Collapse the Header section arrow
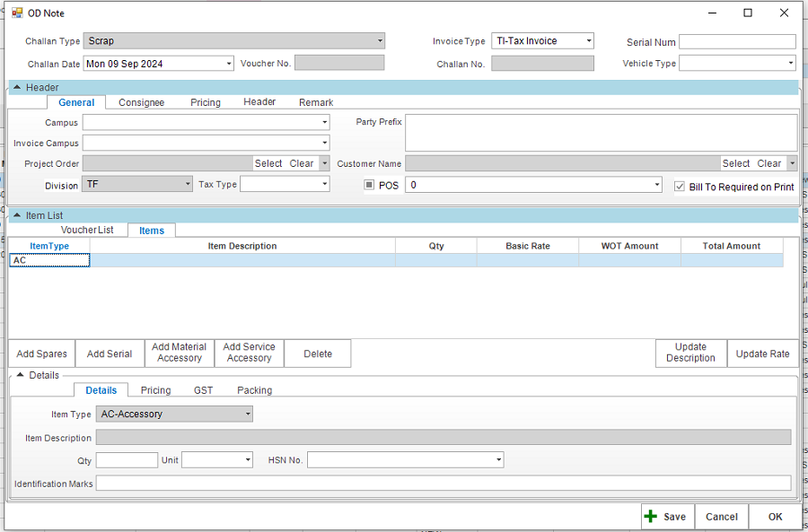 [x=17, y=87]
